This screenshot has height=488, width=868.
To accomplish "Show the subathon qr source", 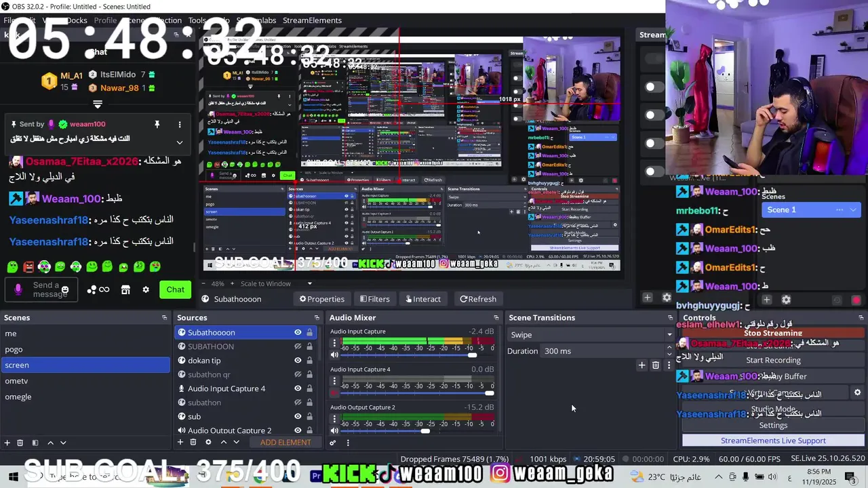I will 298,374.
